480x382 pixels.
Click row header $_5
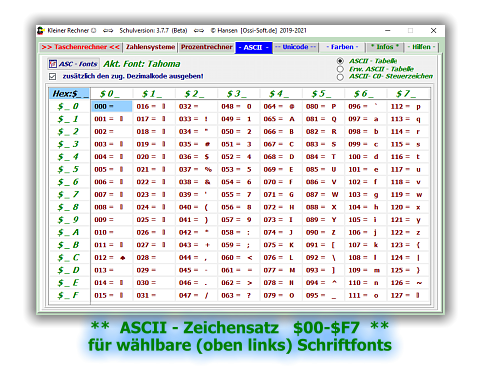point(70,169)
